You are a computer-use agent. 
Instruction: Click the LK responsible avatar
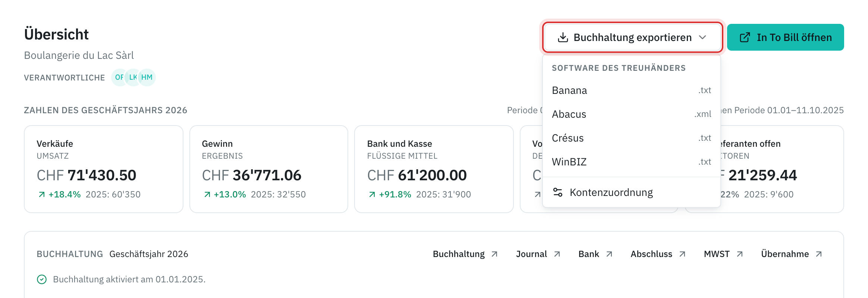point(133,77)
